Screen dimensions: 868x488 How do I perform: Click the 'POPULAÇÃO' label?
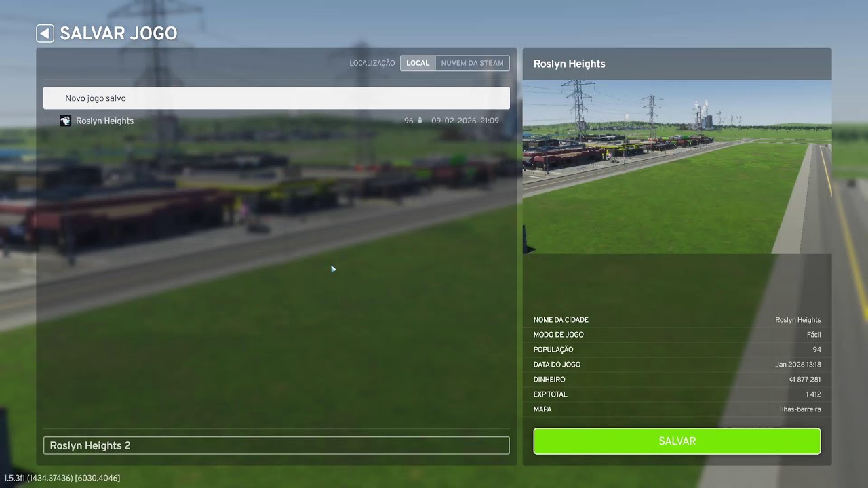click(553, 350)
